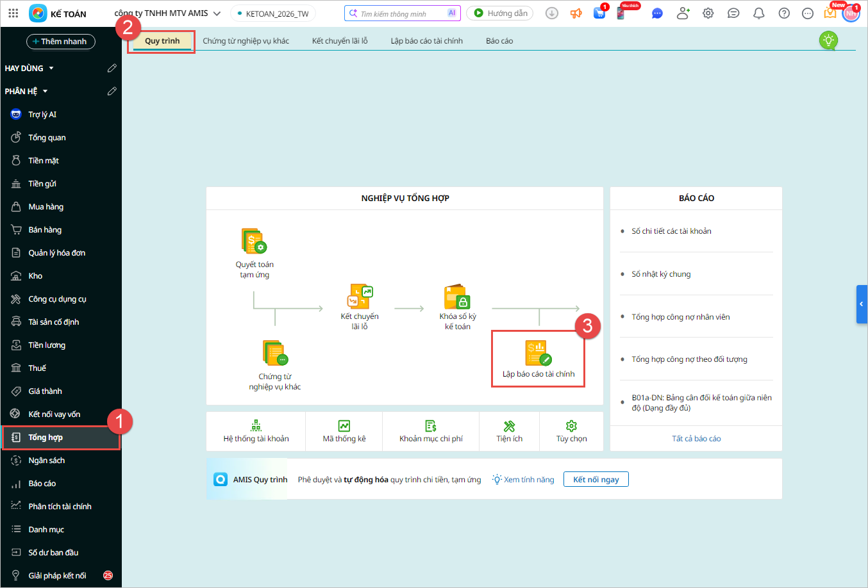This screenshot has height=588, width=868.
Task: Click the Kết nối ngay button
Action: pos(596,479)
